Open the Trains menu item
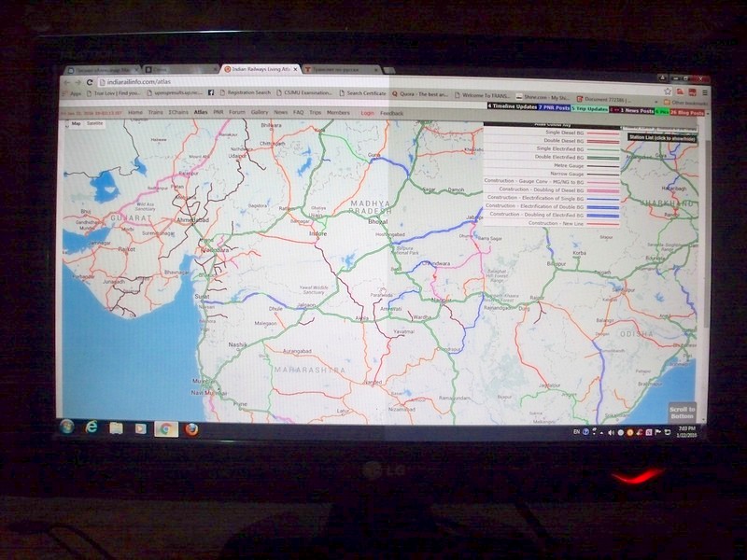The height and width of the screenshot is (560, 747). tap(155, 112)
